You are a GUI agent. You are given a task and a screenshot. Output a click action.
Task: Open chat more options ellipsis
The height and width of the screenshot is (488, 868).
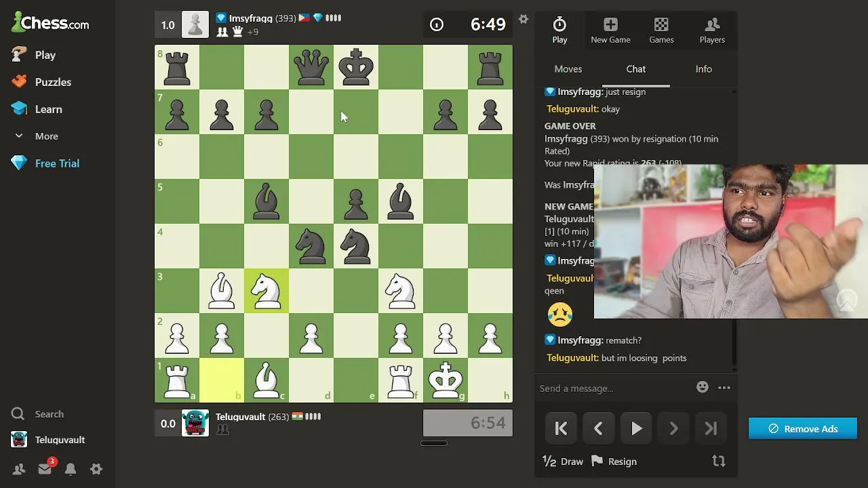pos(724,388)
